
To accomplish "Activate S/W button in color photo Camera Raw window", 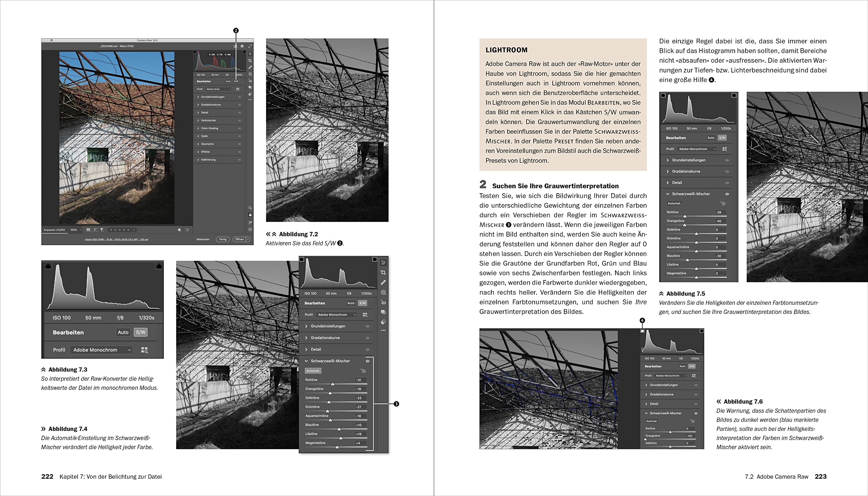I will coord(236,81).
